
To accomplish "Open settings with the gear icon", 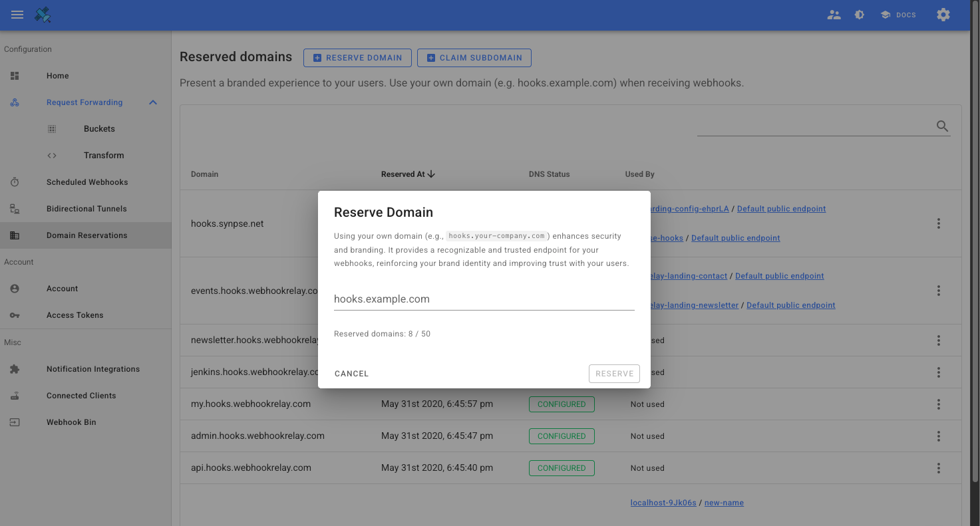I will [943, 14].
